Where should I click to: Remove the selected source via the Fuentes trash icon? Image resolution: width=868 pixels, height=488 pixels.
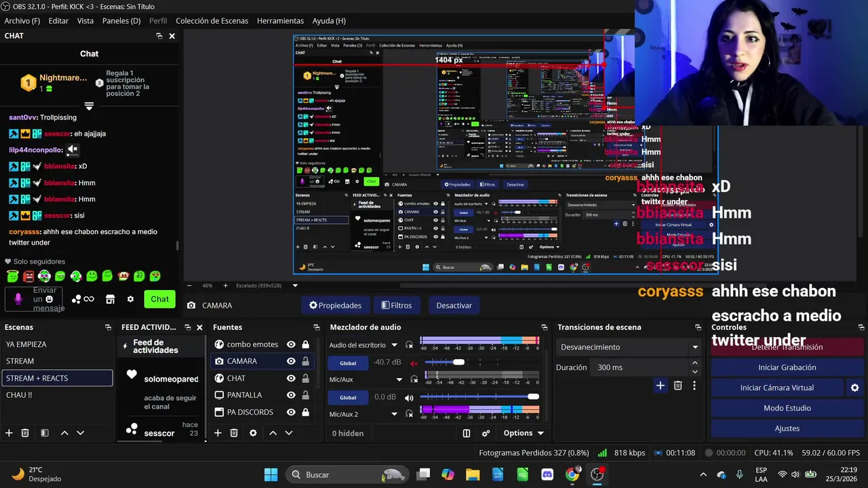(234, 433)
